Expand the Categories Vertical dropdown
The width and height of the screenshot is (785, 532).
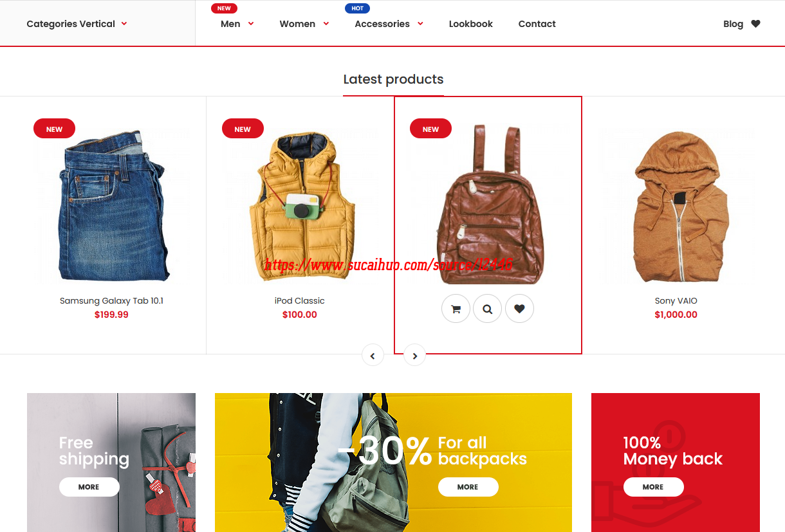coord(124,24)
